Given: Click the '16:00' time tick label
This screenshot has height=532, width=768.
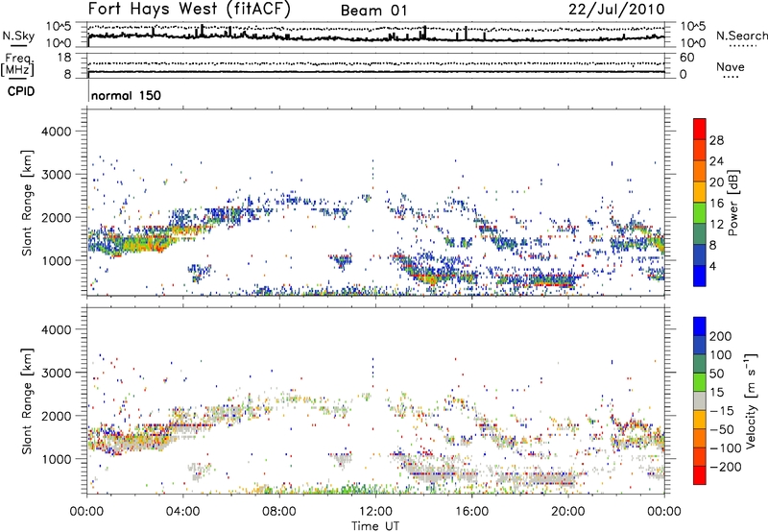Looking at the screenshot, I should pyautogui.click(x=471, y=512).
